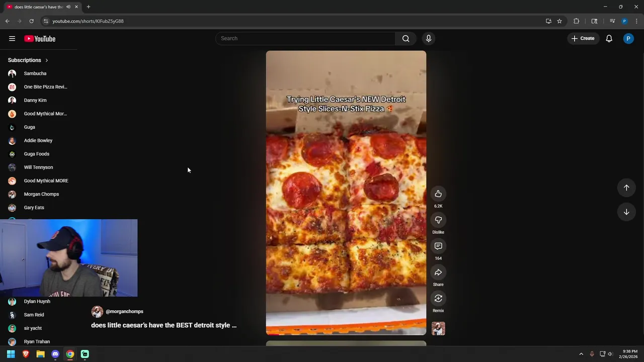644x362 pixels.
Task: Open the sound source thumbnail below Remix
Action: (438, 329)
